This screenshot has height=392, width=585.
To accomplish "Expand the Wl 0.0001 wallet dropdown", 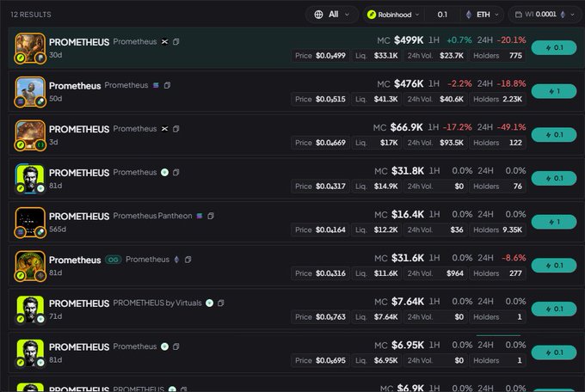I will click(545, 15).
